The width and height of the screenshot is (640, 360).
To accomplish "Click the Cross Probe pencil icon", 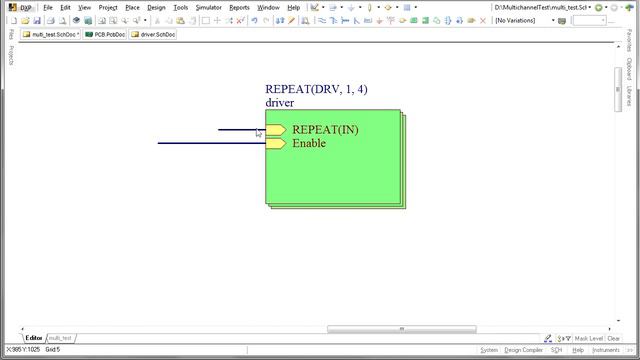I will [291, 20].
